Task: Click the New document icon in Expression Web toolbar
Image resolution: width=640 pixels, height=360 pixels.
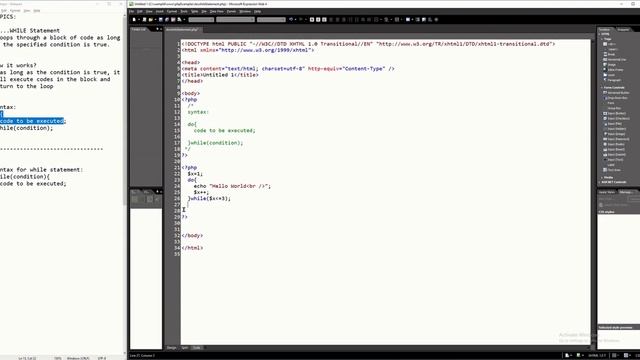Action: coord(134,20)
